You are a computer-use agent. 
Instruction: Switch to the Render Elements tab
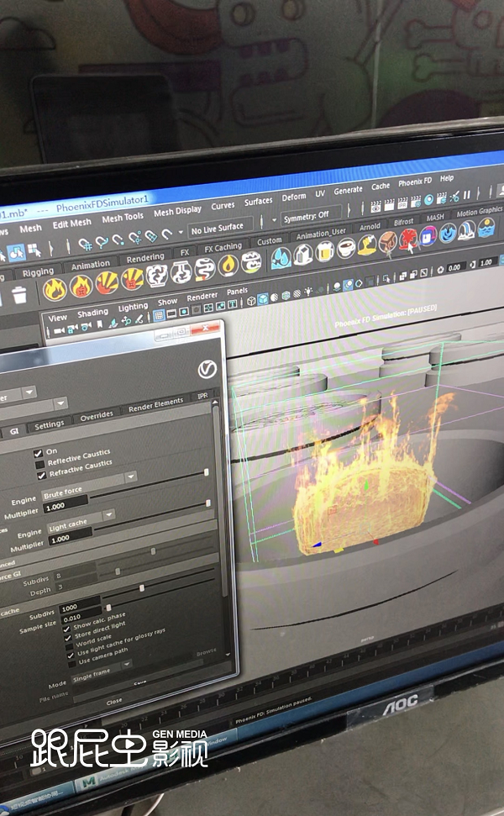point(156,405)
